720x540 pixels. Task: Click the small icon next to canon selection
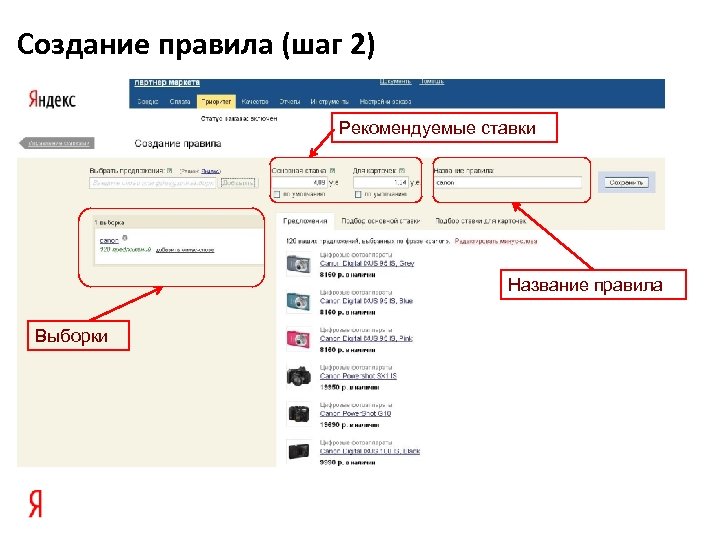[125, 238]
